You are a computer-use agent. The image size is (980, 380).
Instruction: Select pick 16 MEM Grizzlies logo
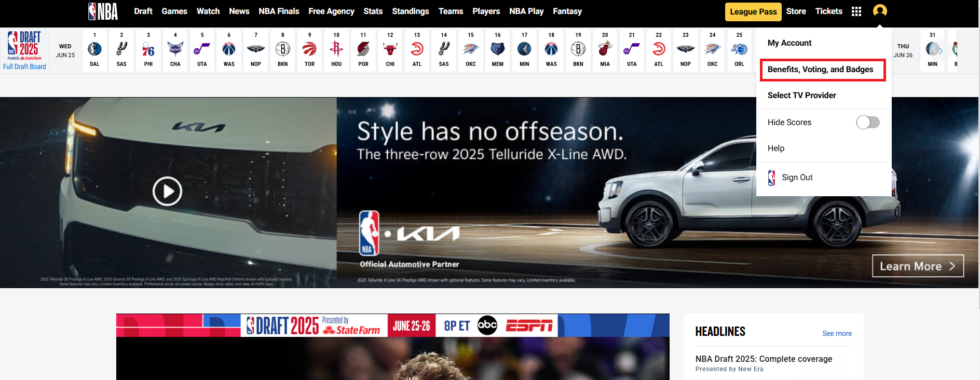pyautogui.click(x=498, y=49)
